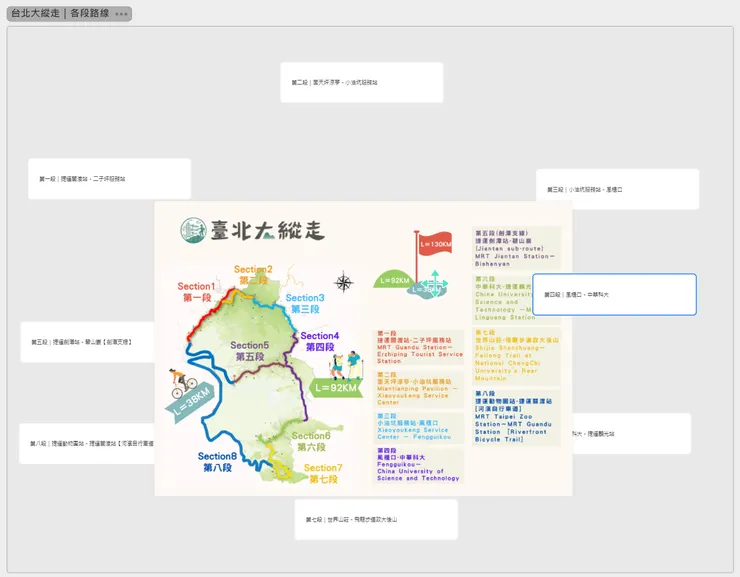Click the highlighted 第四段 card
The width and height of the screenshot is (740, 577).
coord(614,294)
